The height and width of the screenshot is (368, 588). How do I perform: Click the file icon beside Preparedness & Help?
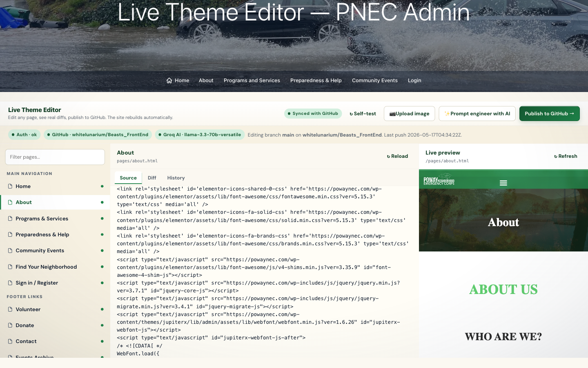[x=10, y=235]
